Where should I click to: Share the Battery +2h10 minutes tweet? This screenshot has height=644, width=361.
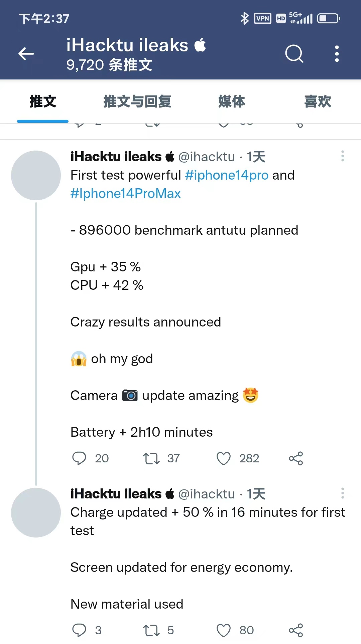[296, 458]
